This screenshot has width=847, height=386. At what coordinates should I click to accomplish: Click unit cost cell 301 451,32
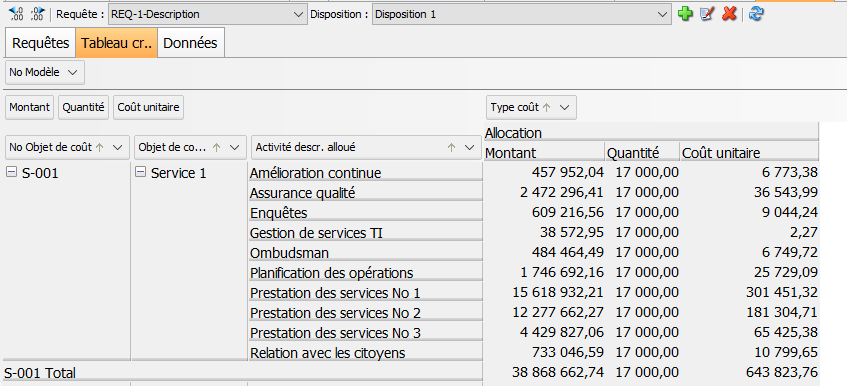pos(750,292)
